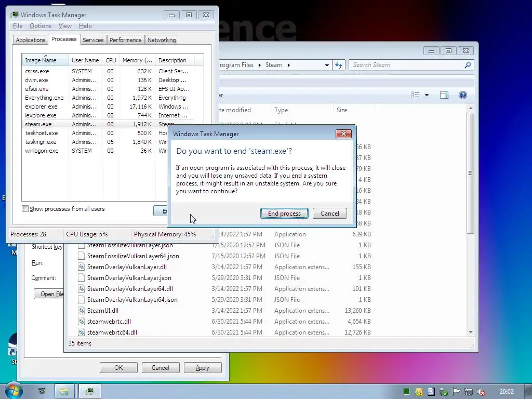This screenshot has width=532, height=399.
Task: Select the winlogon.exe process
Action: 95,151
